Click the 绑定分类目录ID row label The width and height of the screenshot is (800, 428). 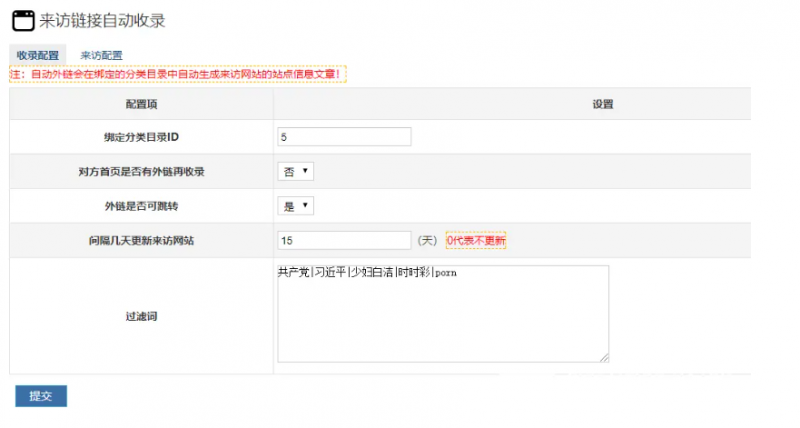click(x=141, y=138)
